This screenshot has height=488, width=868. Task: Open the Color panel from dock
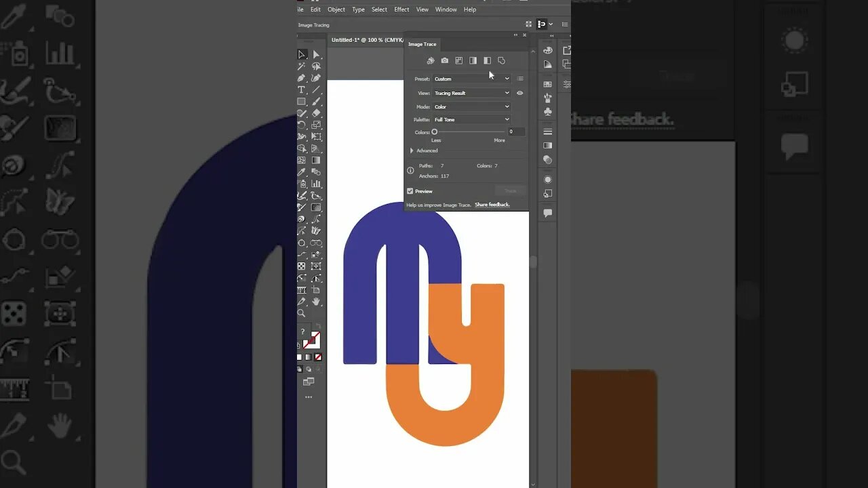tap(548, 50)
